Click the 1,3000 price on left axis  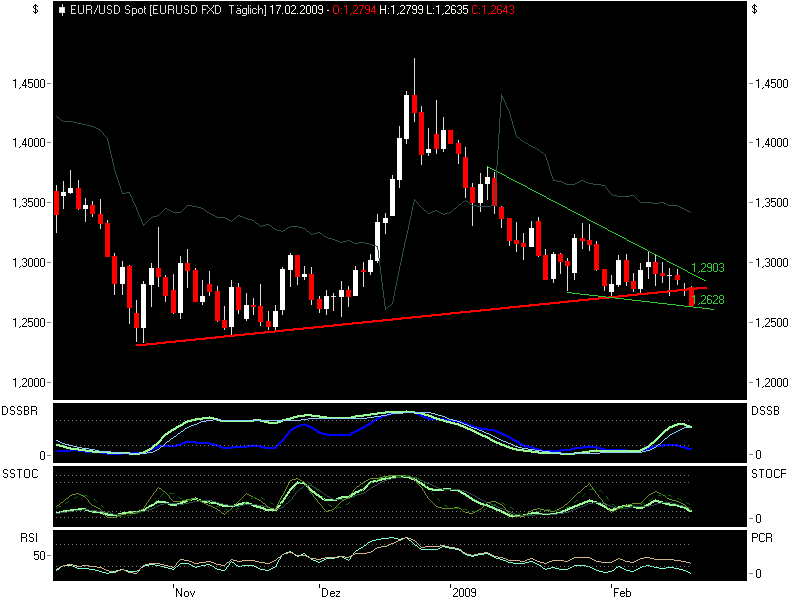coord(29,263)
